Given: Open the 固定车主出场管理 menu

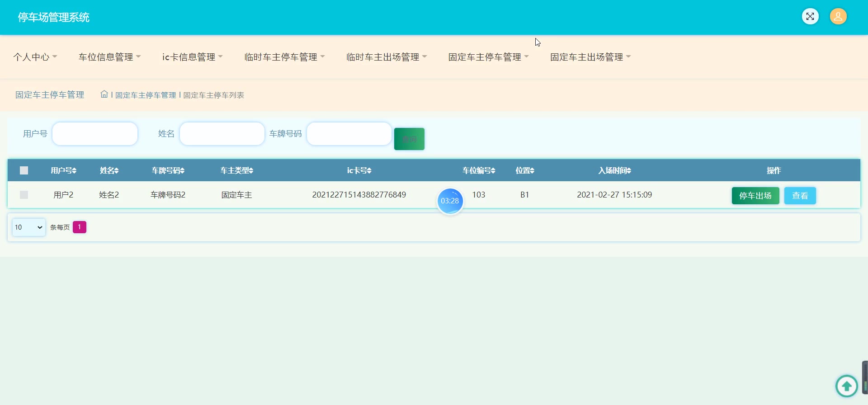Looking at the screenshot, I should [590, 57].
